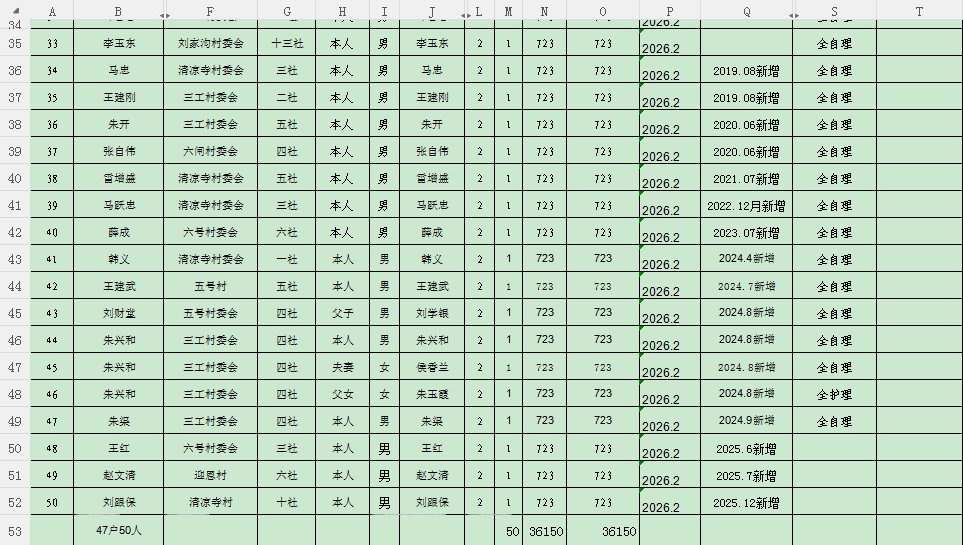
Task: Select the 36150 total in column N
Action: tap(545, 531)
